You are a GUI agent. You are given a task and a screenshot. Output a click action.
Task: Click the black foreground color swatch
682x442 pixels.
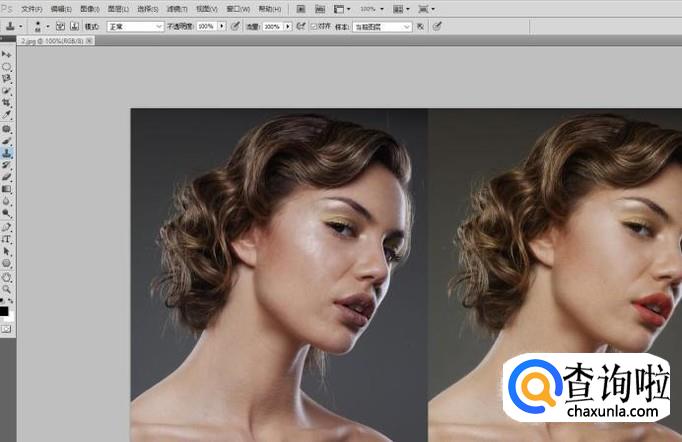pyautogui.click(x=4, y=310)
